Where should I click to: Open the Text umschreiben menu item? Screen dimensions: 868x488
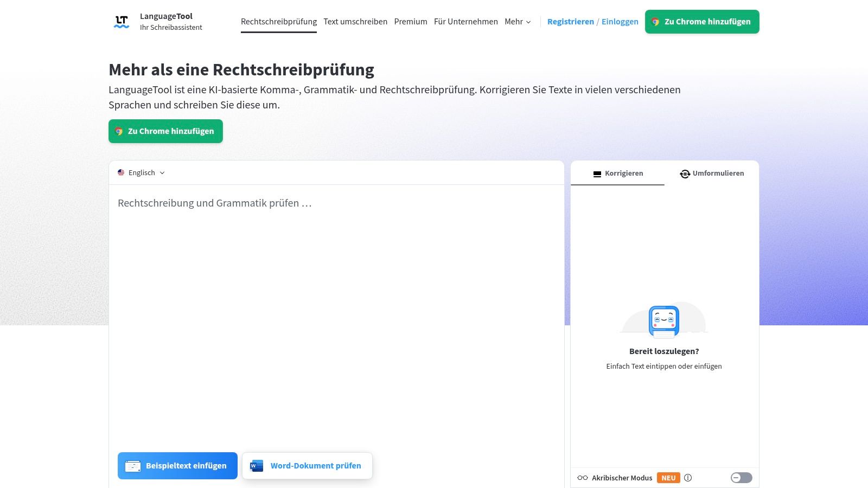point(356,22)
